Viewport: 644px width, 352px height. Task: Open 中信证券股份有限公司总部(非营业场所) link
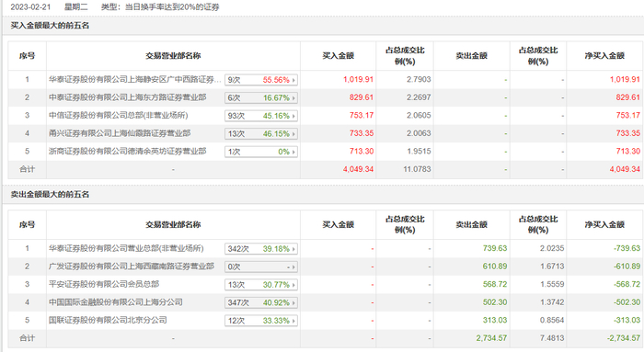(119, 116)
